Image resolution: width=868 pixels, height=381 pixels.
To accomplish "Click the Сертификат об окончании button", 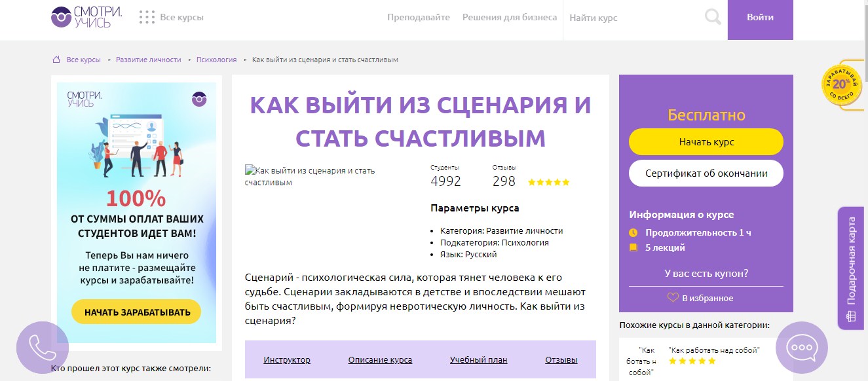I will click(706, 173).
